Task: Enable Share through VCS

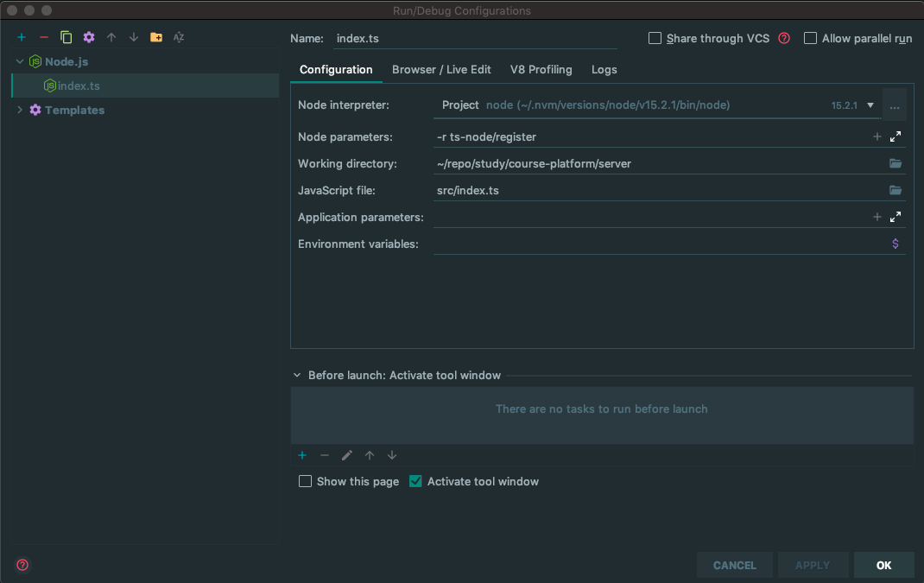Action: (655, 38)
